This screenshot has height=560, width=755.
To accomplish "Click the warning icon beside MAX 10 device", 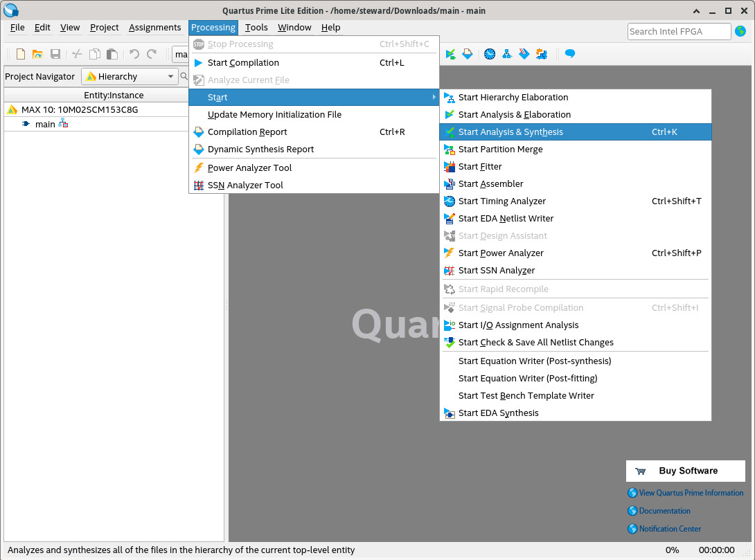I will point(12,109).
